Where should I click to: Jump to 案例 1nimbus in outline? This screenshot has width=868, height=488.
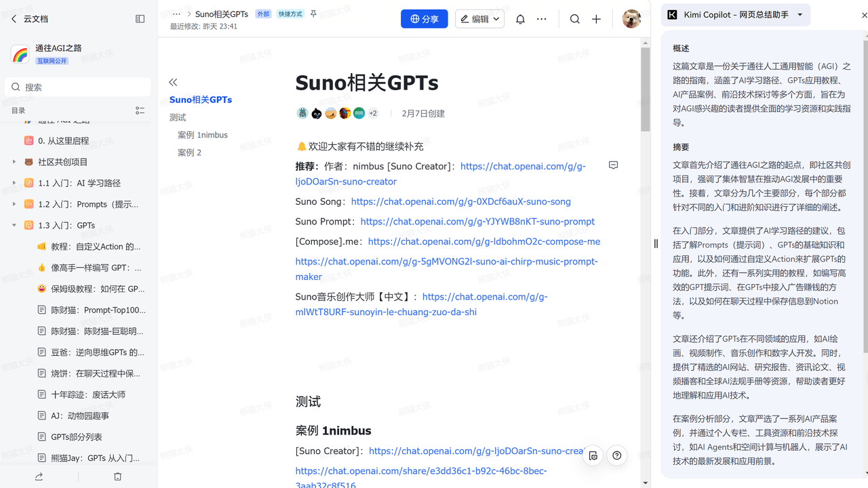pyautogui.click(x=203, y=135)
